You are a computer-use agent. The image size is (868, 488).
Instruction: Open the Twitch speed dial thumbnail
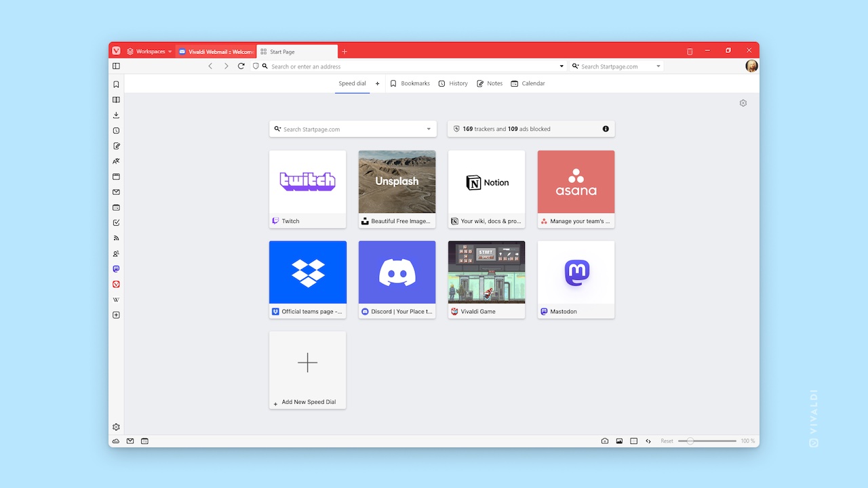(x=307, y=182)
